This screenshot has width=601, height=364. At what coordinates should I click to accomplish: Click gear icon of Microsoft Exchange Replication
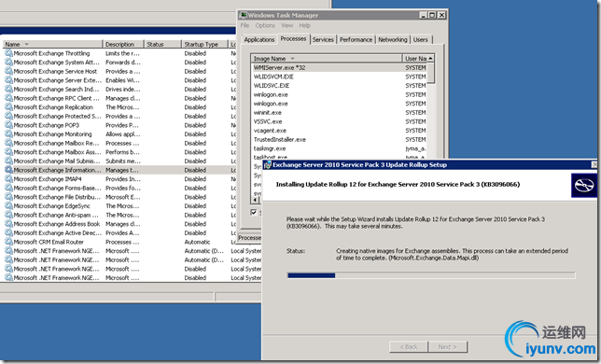8,107
